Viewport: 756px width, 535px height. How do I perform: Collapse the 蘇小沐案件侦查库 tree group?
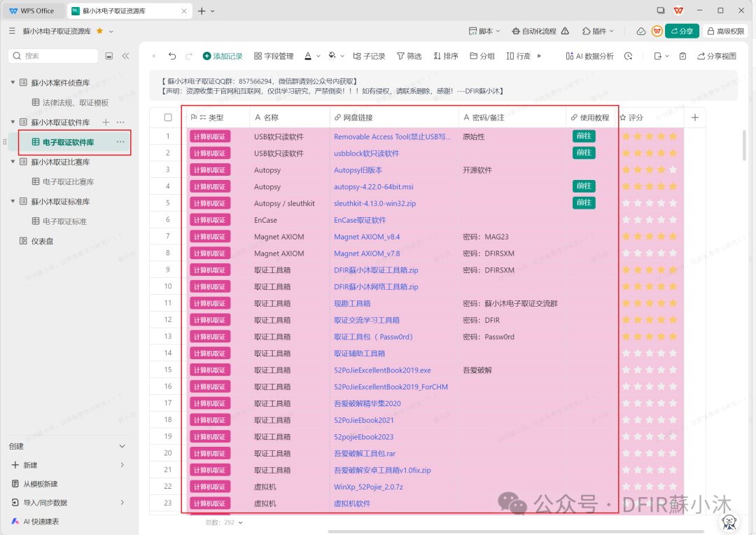[x=13, y=83]
